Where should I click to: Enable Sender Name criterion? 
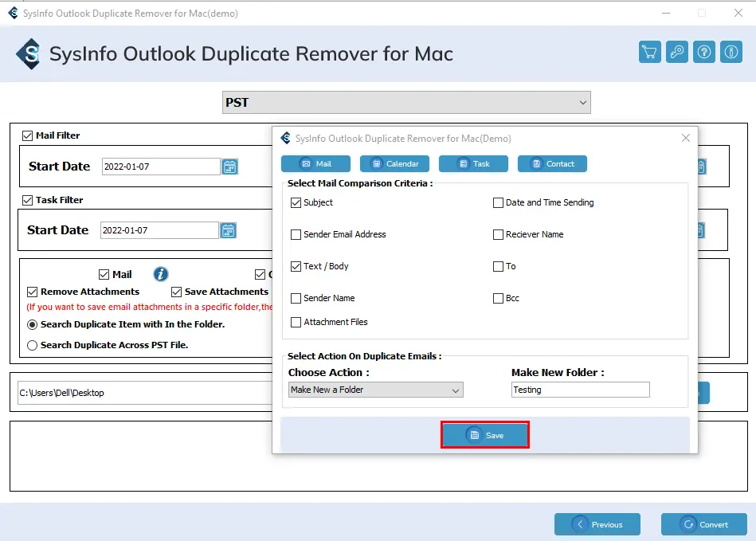(x=296, y=299)
